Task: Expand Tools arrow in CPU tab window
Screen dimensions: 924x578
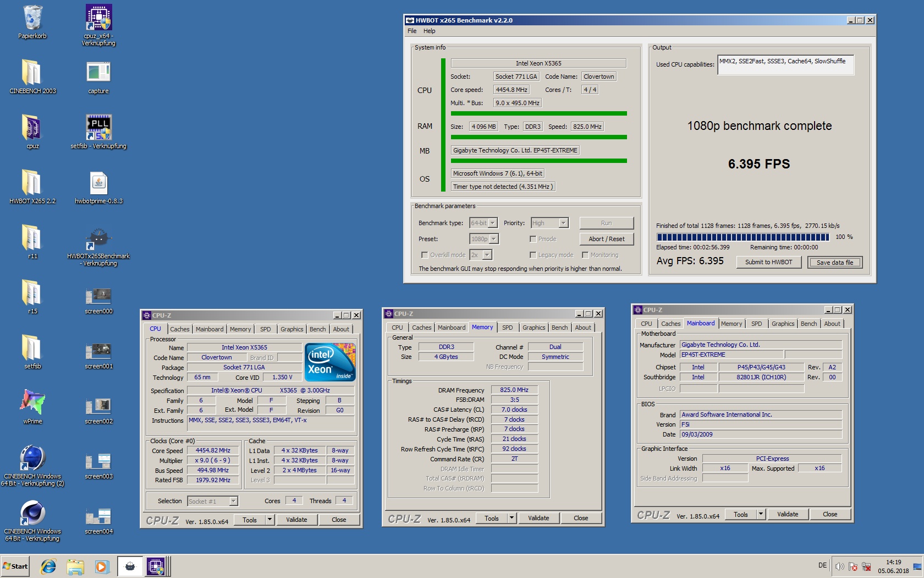Action: point(269,520)
